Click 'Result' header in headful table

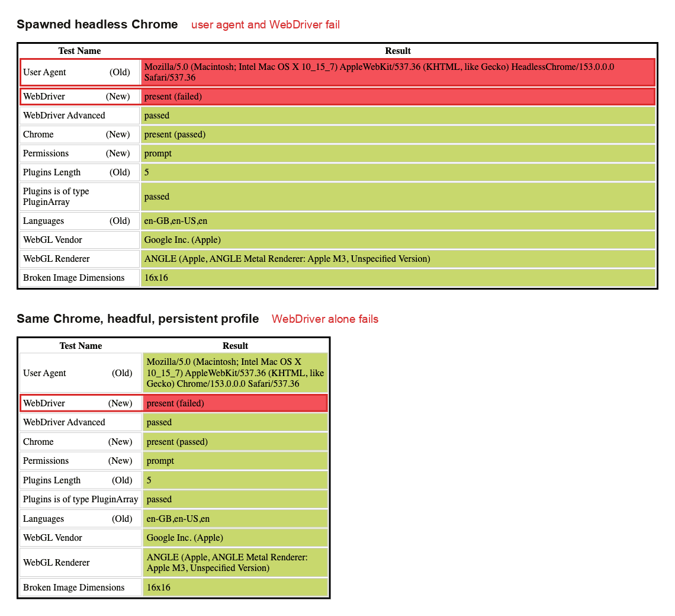(x=235, y=346)
